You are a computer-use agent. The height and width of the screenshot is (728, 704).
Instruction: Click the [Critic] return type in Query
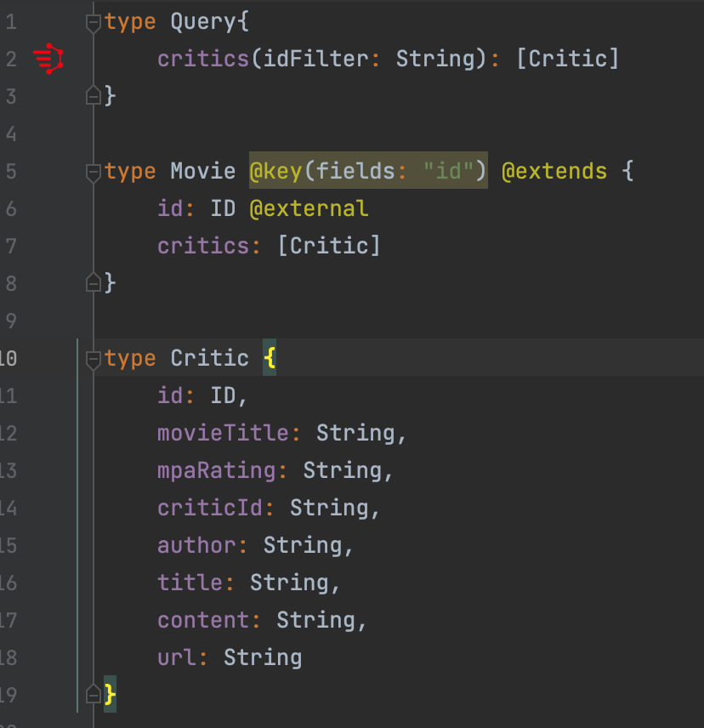pos(567,59)
